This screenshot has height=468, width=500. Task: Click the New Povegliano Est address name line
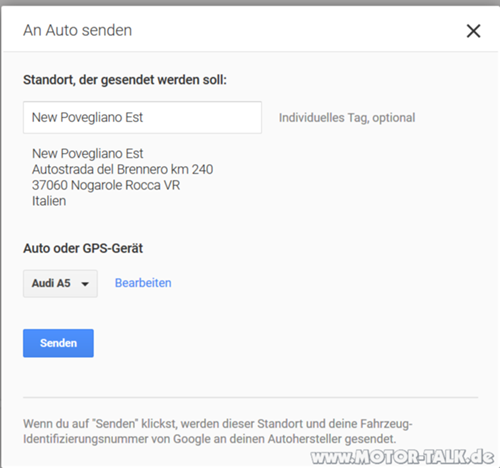(x=87, y=154)
